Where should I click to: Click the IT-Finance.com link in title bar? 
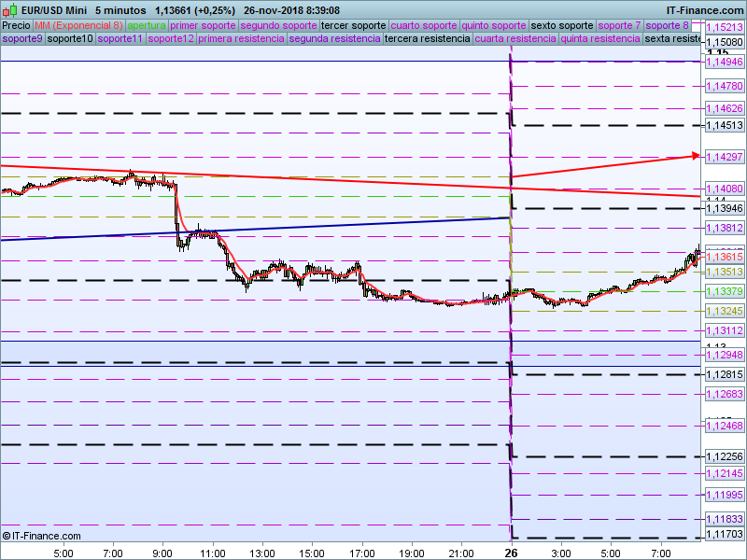click(705, 9)
